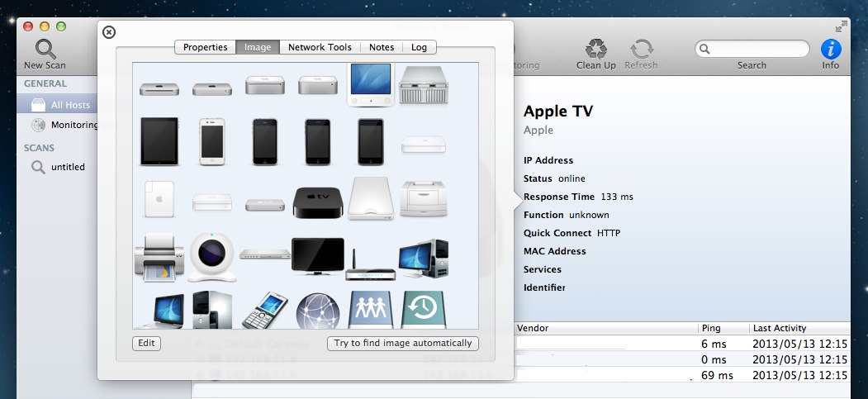Screen dimensions: 868x399
Task: Choose the Xserve rack server image
Action: click(x=424, y=84)
